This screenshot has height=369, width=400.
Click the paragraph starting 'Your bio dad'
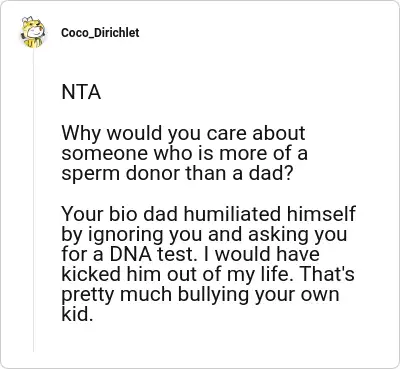pos(208,264)
